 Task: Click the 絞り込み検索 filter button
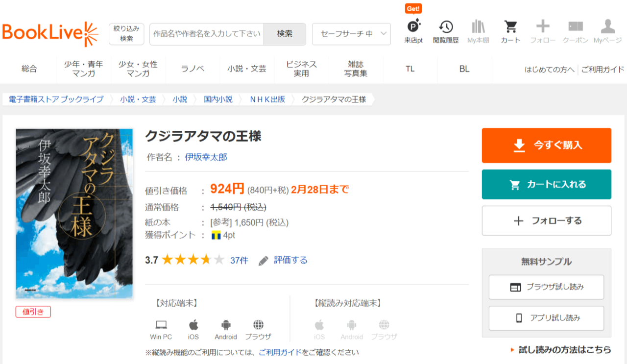pyautogui.click(x=126, y=34)
